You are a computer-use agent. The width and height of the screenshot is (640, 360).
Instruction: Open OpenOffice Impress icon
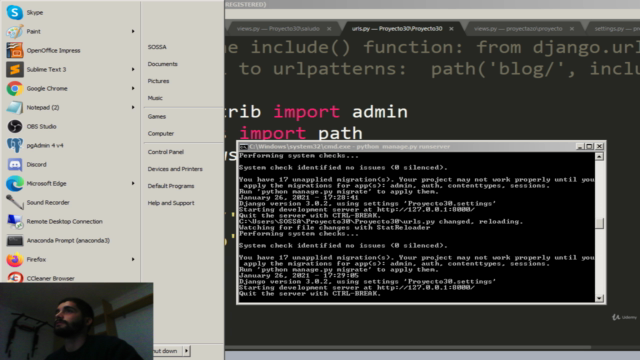point(15,51)
